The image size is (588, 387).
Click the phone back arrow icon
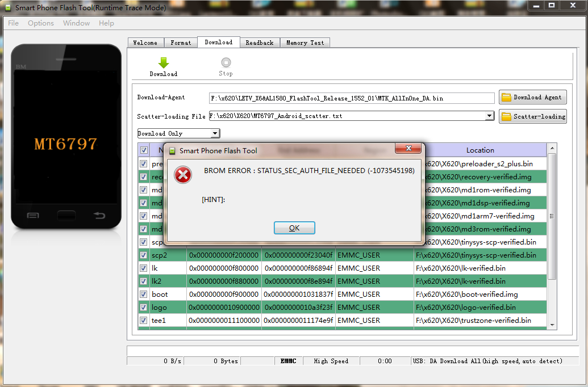click(99, 215)
